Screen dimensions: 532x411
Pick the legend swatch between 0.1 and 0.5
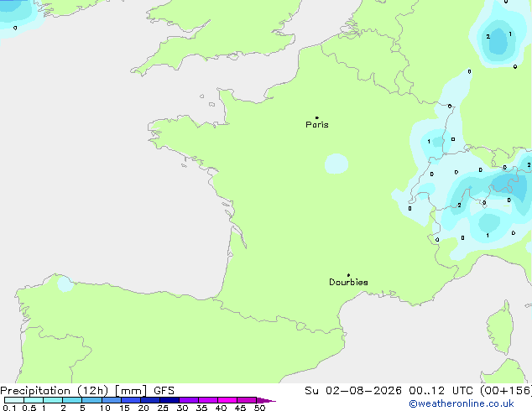pyautogui.click(x=14, y=400)
